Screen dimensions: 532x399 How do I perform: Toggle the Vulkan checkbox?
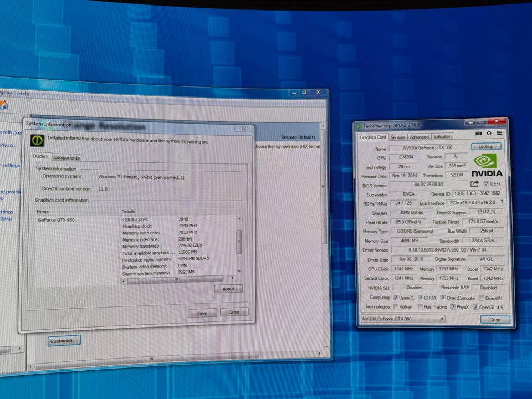[396, 306]
